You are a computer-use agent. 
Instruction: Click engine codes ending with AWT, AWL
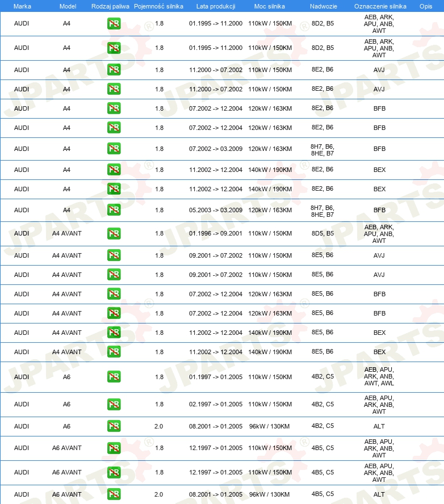click(379, 376)
